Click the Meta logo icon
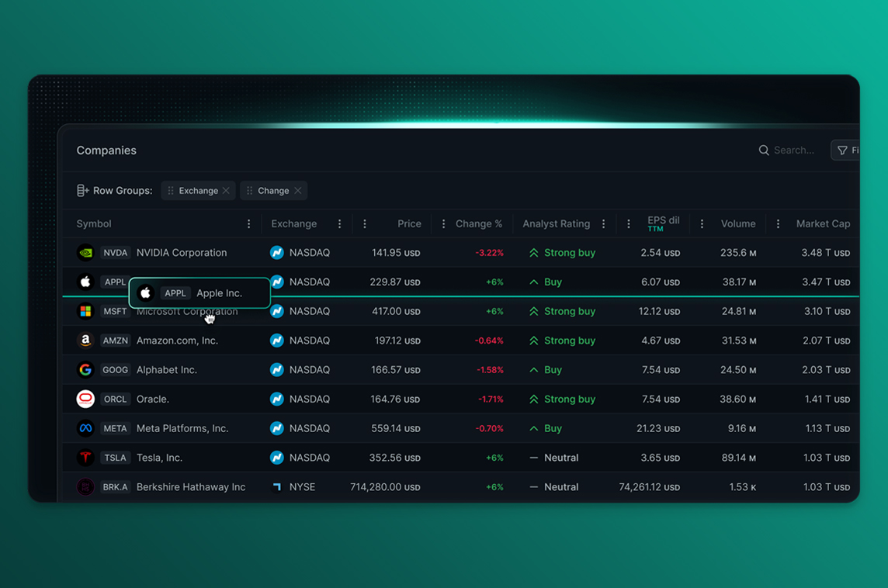The image size is (888, 588). [85, 428]
